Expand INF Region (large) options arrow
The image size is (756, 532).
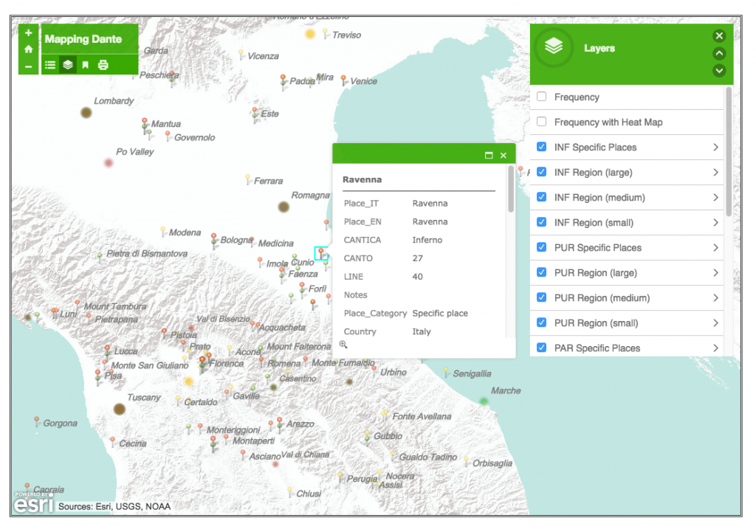[x=715, y=173]
